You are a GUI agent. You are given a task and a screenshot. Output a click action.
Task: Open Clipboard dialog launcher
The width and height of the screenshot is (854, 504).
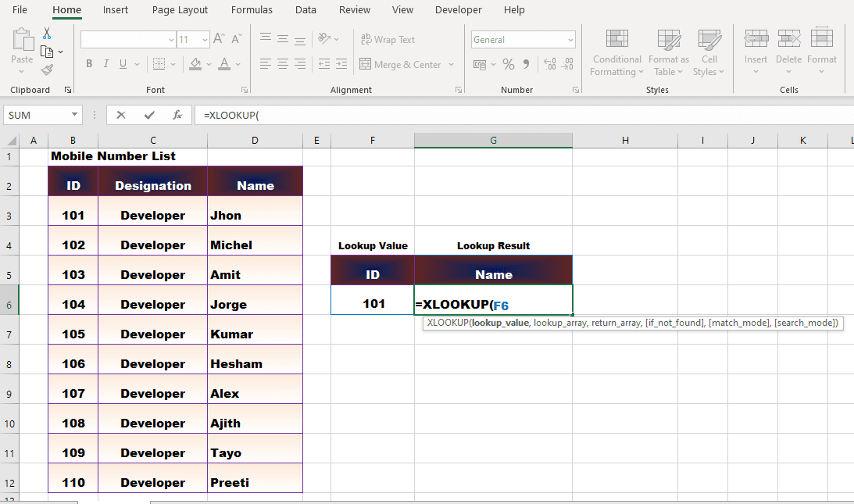pos(68,90)
